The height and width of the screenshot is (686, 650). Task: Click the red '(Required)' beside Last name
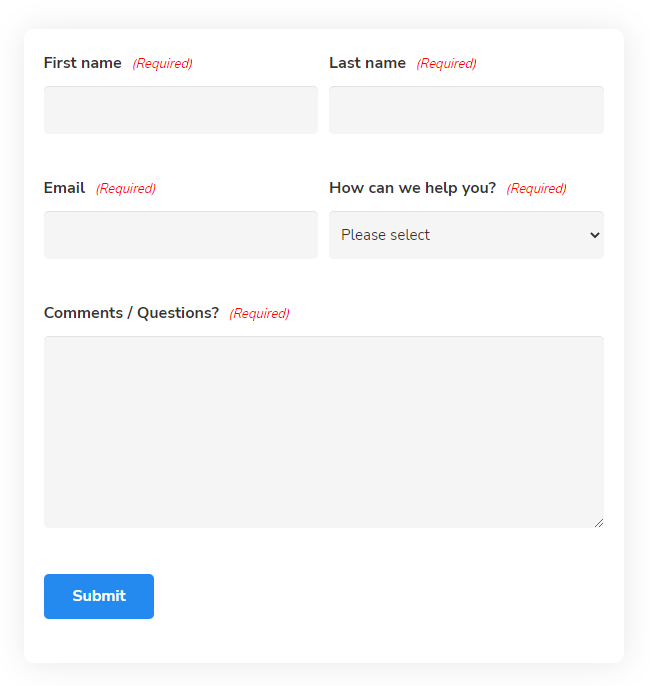(446, 64)
